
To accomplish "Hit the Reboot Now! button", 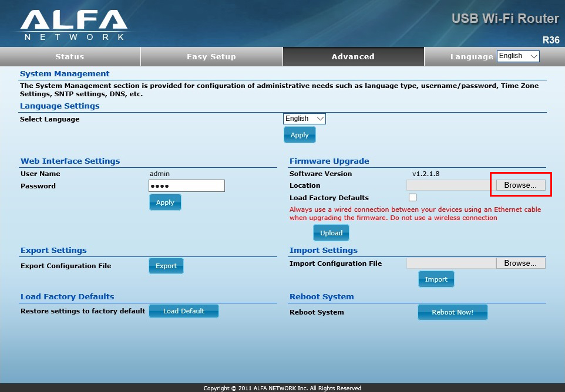I will [x=452, y=312].
